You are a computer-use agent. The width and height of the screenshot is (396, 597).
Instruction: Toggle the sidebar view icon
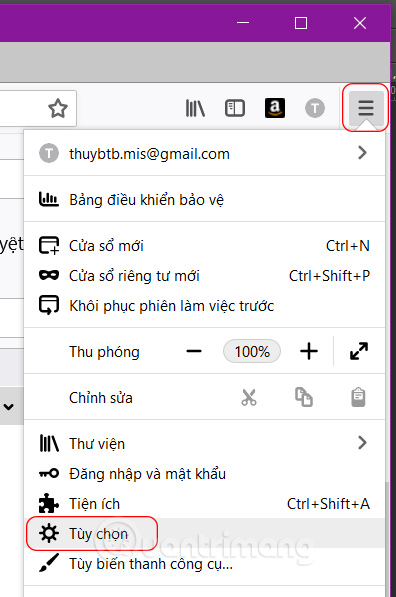pyautogui.click(x=235, y=108)
